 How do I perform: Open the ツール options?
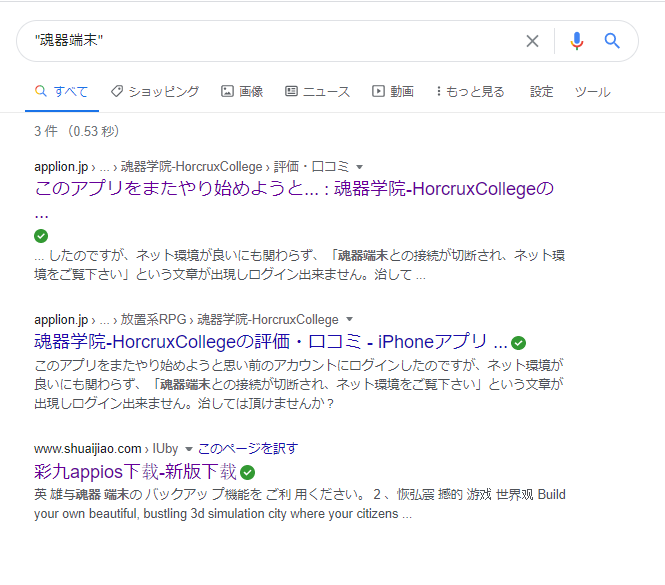[x=592, y=92]
